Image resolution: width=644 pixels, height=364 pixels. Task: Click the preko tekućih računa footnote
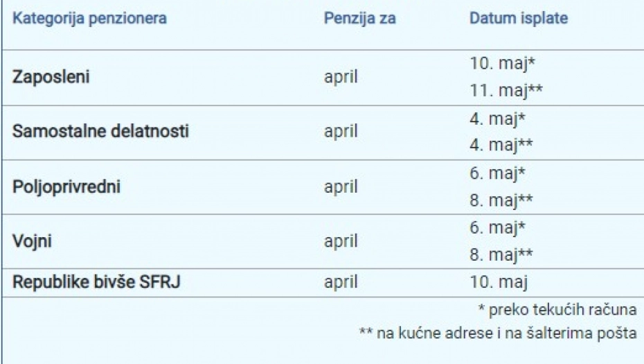tap(557, 310)
